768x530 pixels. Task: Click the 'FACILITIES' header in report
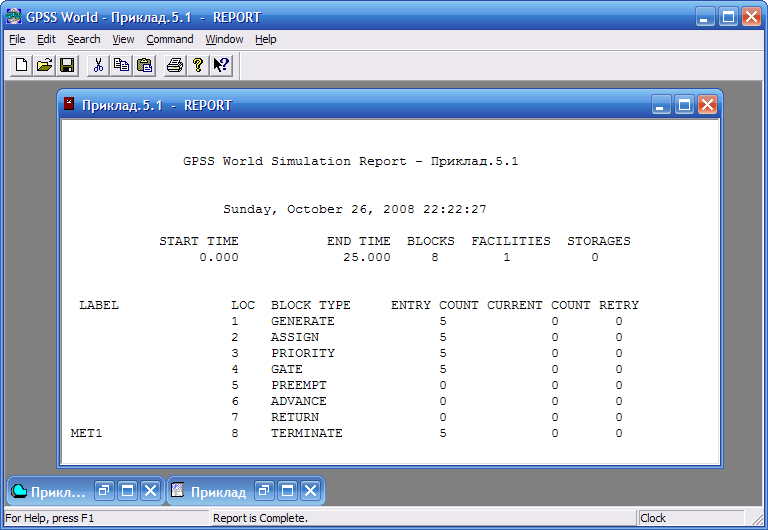511,241
